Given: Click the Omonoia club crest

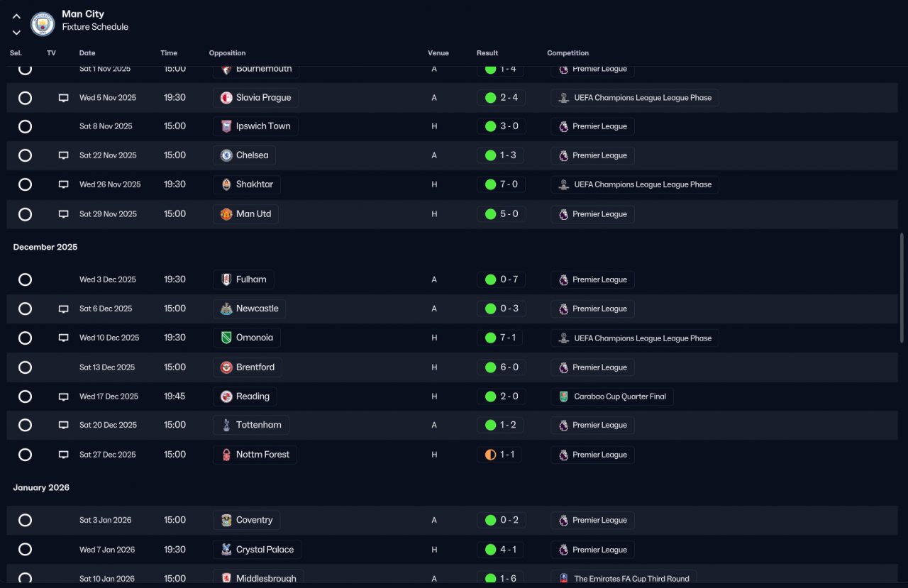Looking at the screenshot, I should (226, 338).
